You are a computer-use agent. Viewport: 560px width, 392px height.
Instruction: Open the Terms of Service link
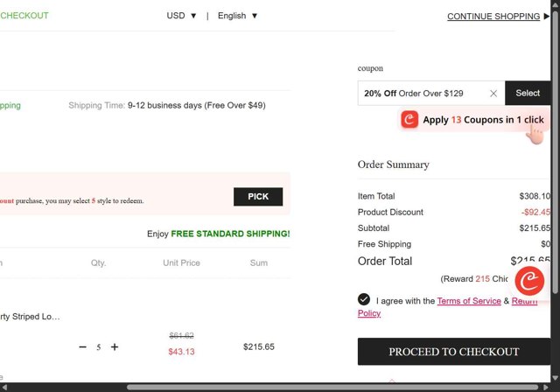(469, 301)
